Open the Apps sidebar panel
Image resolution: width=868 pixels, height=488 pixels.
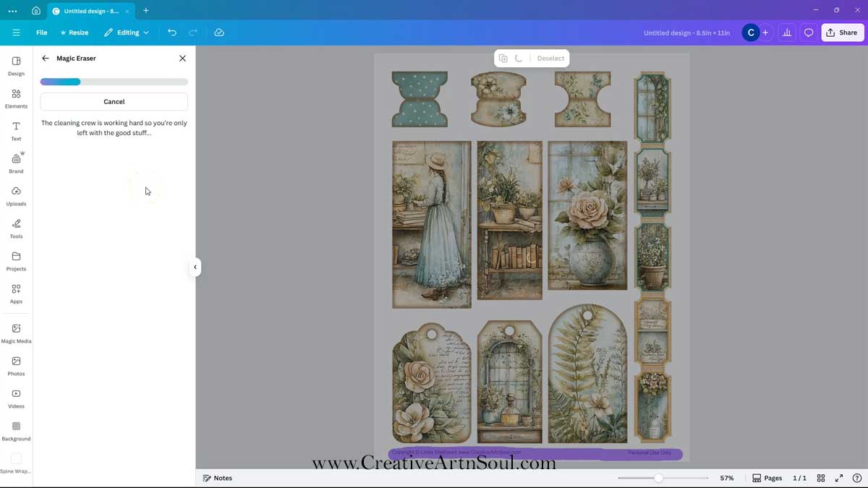[16, 294]
